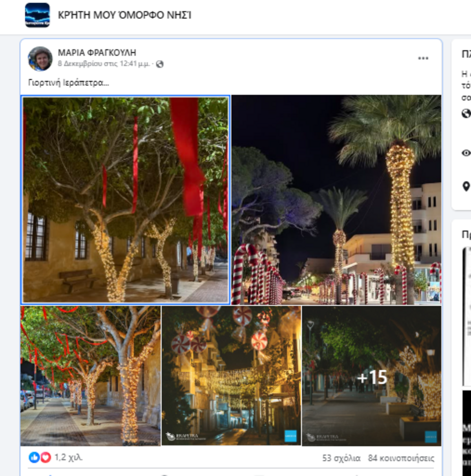
Task: Open the ΚΡΉΤΗ ΜΟΥ ΌΜΟΡΦΟ ΝΗΣΊ group logo
Action: coord(37,15)
